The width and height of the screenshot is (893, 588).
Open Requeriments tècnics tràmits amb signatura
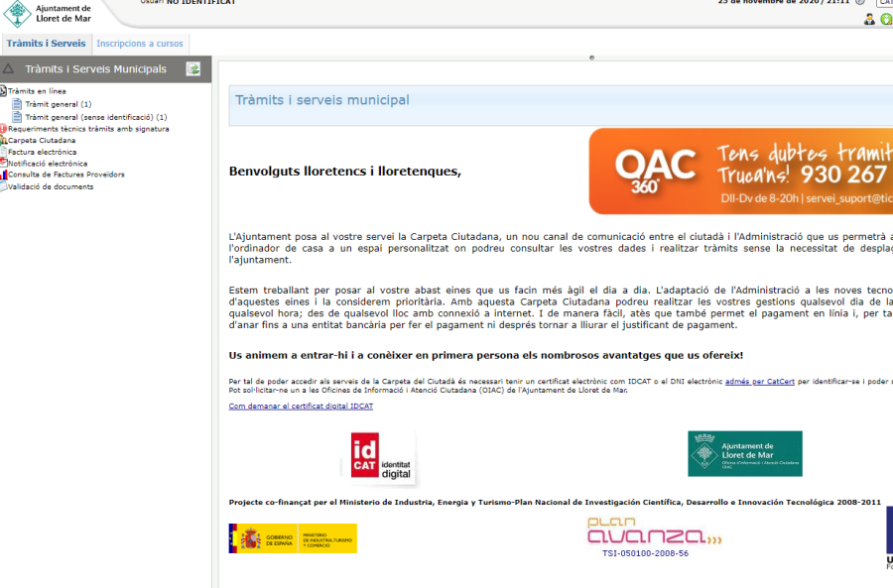tap(88, 129)
